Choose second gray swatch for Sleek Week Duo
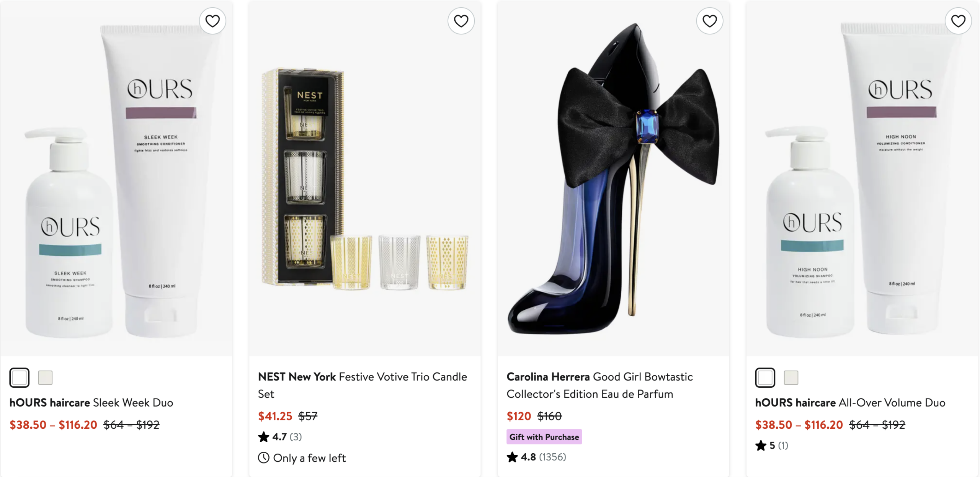Viewport: 980px width, 477px height. [x=45, y=378]
